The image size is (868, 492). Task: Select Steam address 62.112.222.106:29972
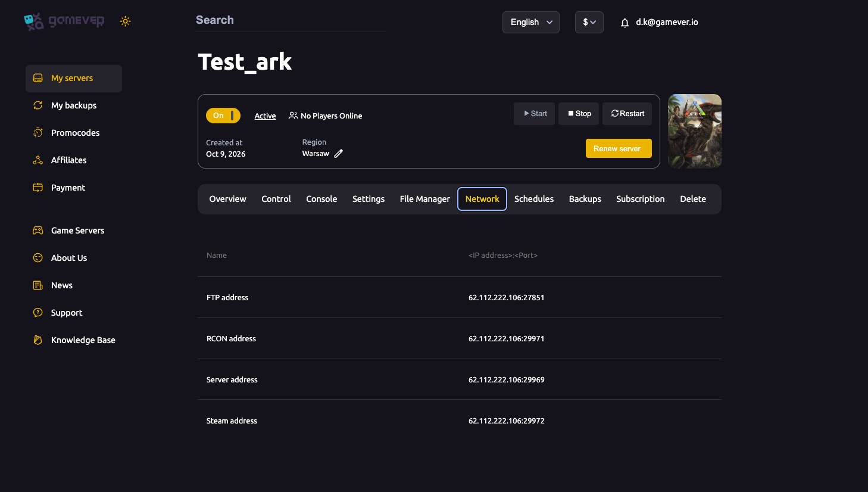(507, 421)
